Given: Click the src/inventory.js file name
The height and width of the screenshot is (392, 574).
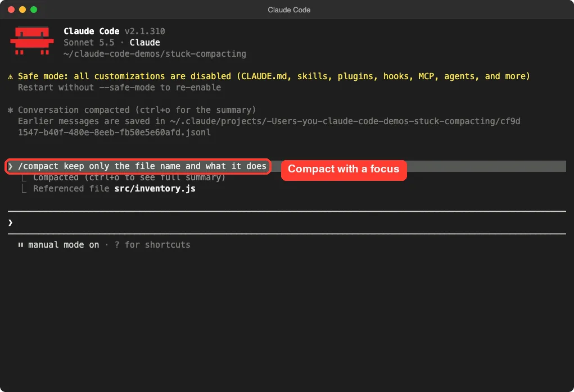Looking at the screenshot, I should click(x=155, y=189).
